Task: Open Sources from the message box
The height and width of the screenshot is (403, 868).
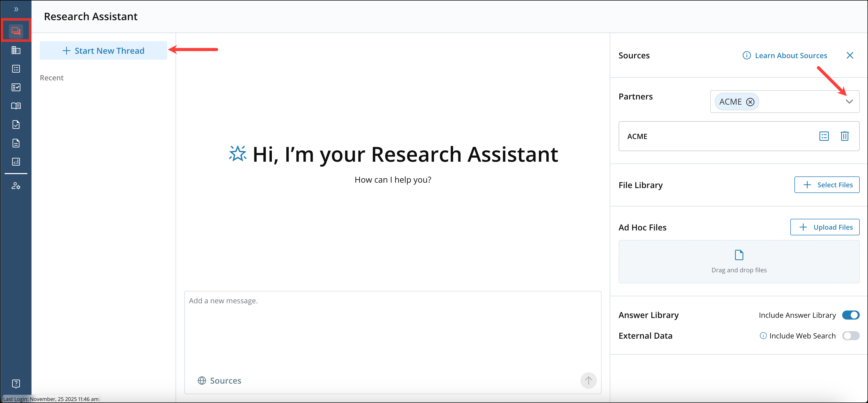Action: pyautogui.click(x=219, y=381)
